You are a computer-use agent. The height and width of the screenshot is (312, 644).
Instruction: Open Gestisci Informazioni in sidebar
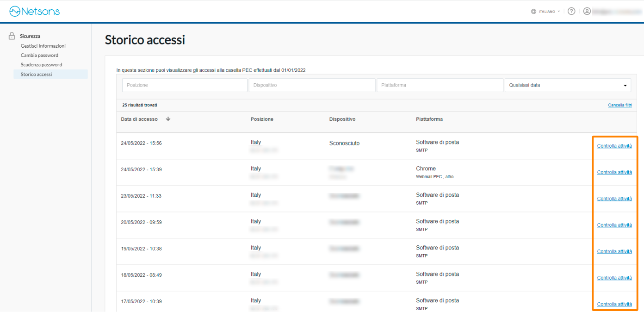coord(43,46)
